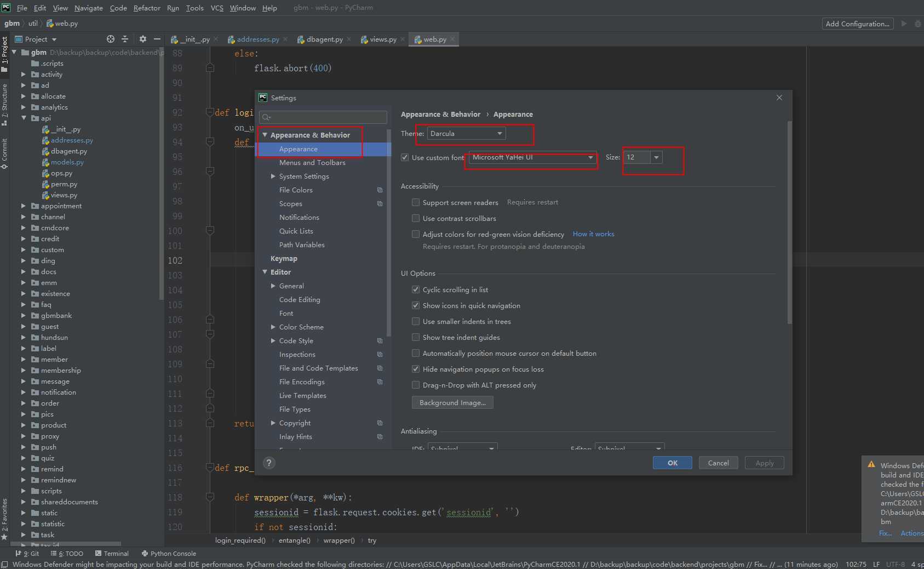
Task: Click the settings search input field
Action: (323, 117)
